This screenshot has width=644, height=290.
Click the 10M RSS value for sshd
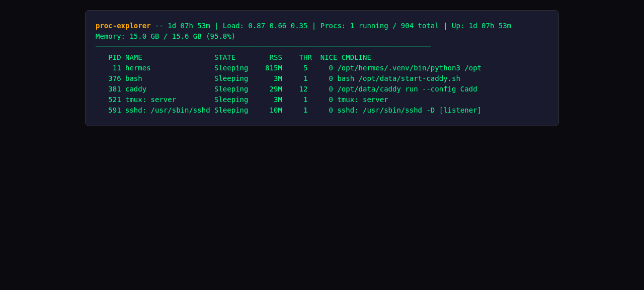(x=276, y=110)
